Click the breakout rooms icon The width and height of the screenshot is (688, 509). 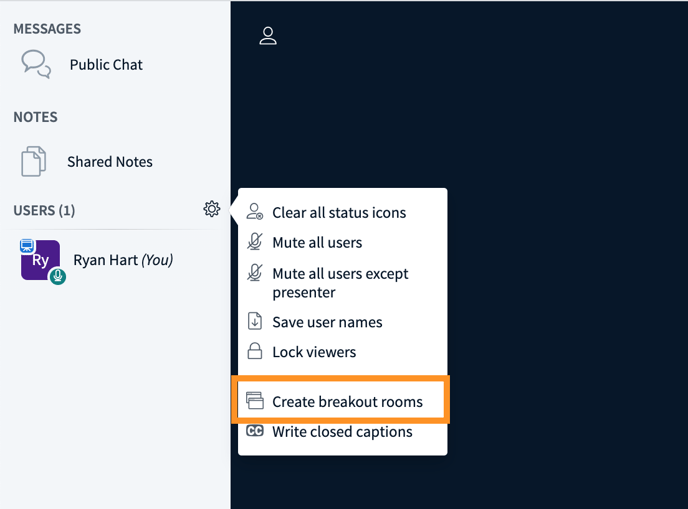255,402
